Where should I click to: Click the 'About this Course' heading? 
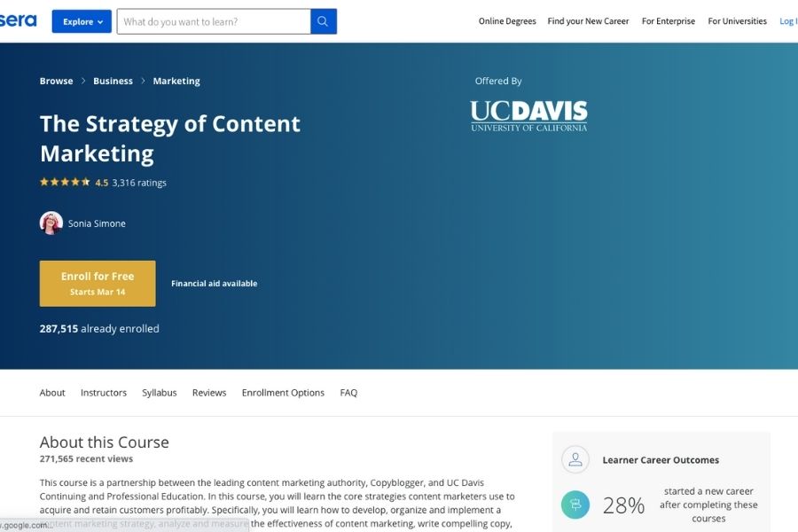pos(105,442)
